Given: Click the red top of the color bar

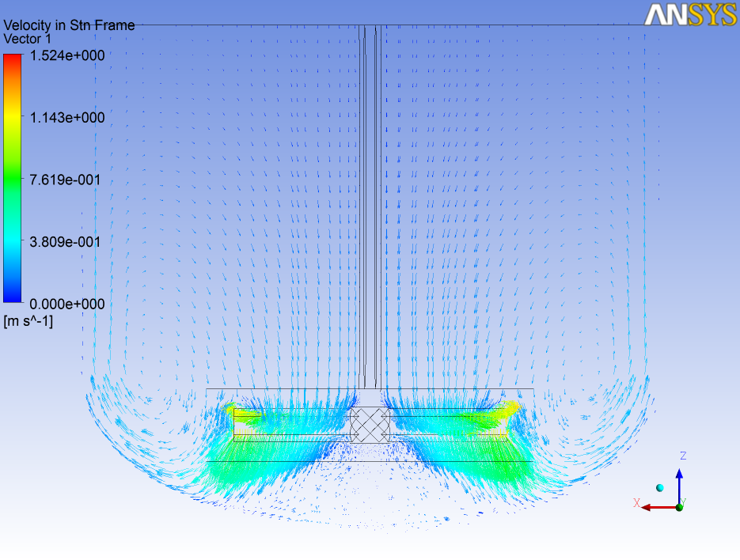Looking at the screenshot, I should pos(13,59).
